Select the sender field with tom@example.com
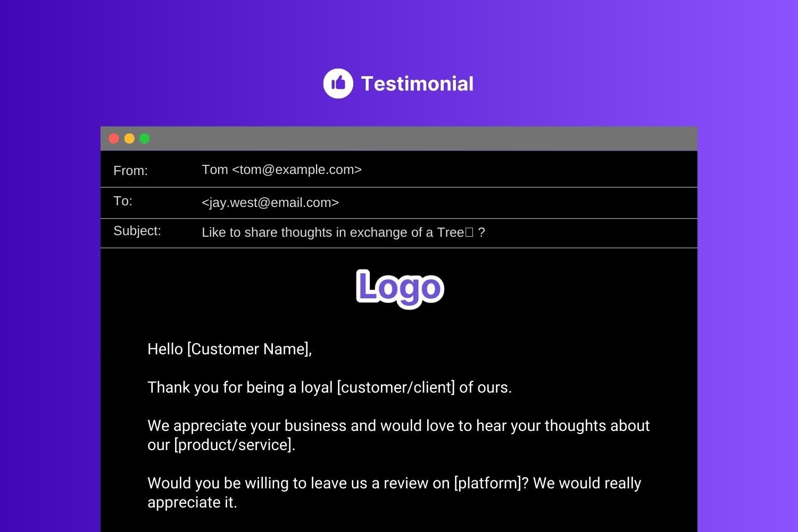The image size is (798, 532). [281, 170]
